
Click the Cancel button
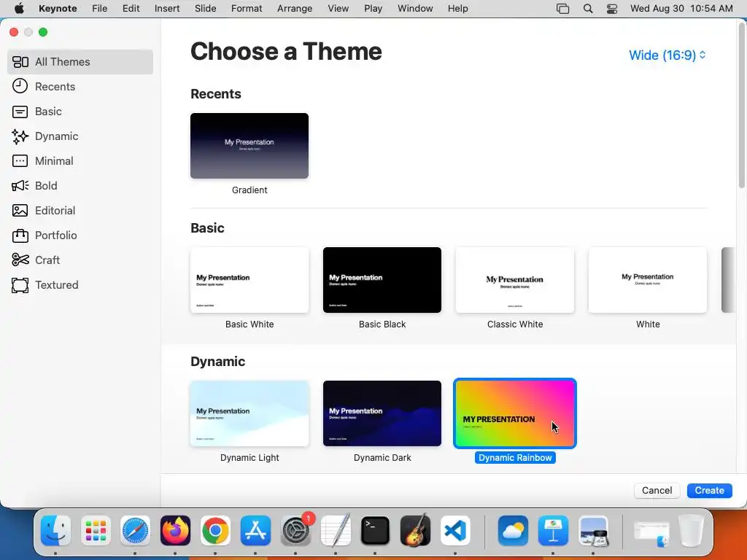(x=657, y=491)
